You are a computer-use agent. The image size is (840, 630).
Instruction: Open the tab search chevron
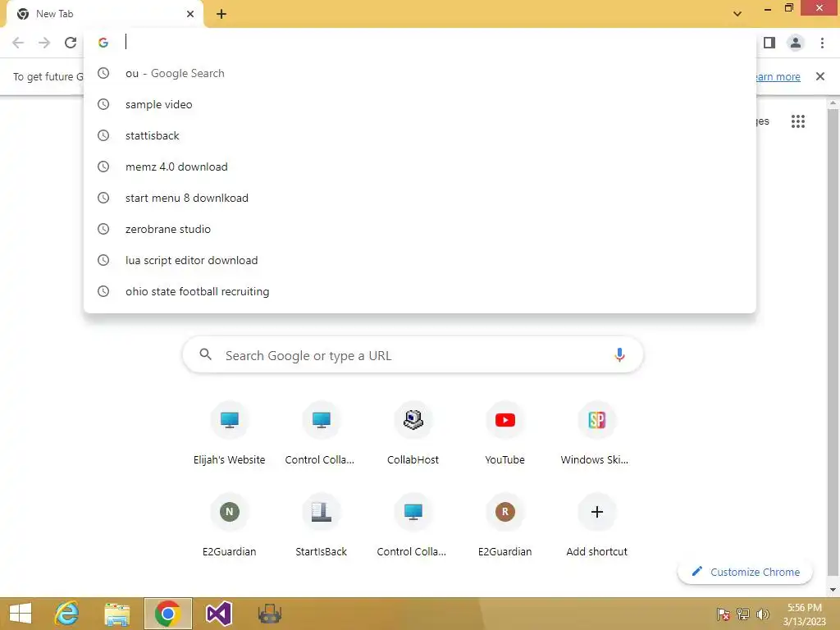(737, 14)
